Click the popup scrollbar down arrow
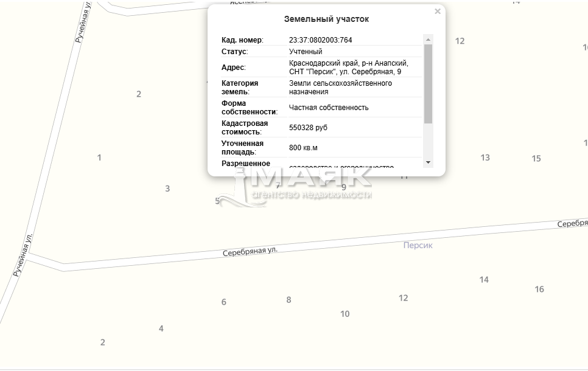Screen dimensions: 588x371 coord(428,162)
